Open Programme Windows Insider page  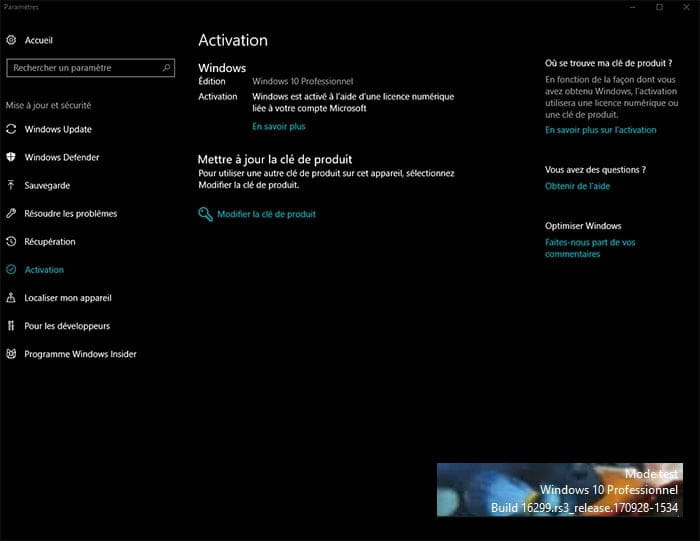(x=80, y=354)
